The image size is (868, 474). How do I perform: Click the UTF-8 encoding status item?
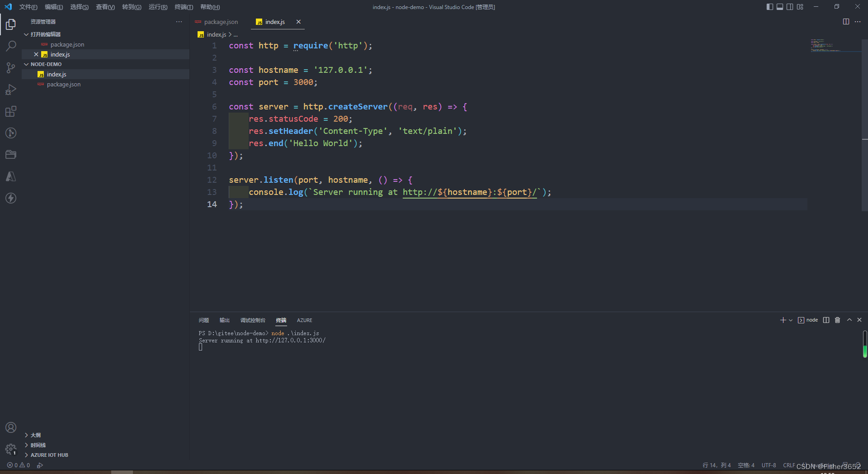pos(769,465)
